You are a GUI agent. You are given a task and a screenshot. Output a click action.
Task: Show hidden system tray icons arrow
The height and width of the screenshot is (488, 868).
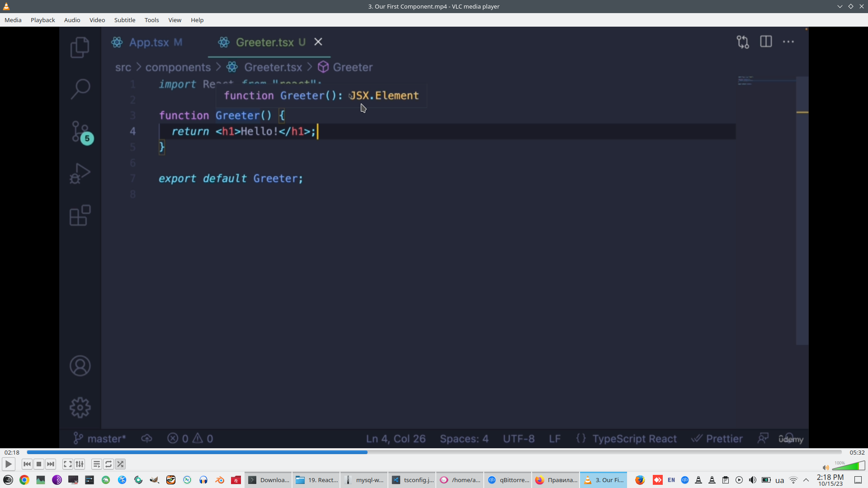(806, 480)
